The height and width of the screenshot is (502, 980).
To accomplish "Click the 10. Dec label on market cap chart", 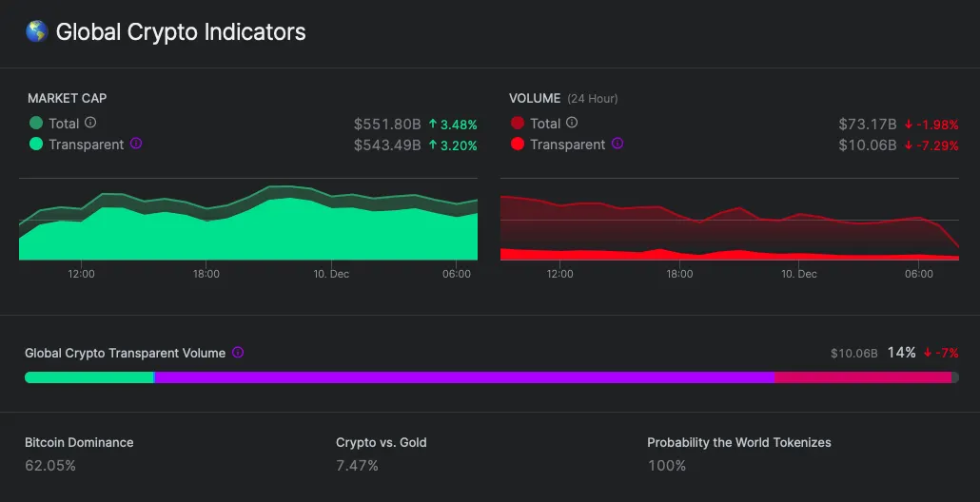I will pos(331,274).
